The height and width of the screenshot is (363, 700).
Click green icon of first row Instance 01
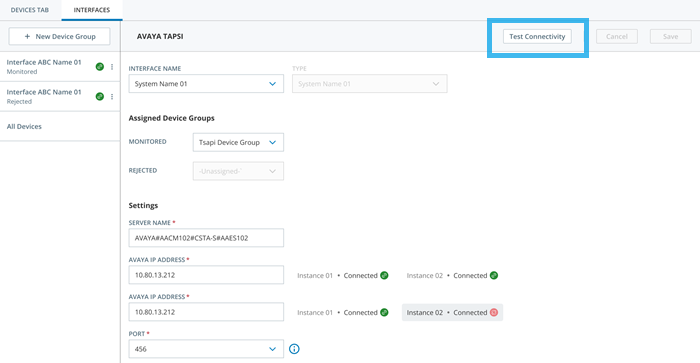pos(384,275)
